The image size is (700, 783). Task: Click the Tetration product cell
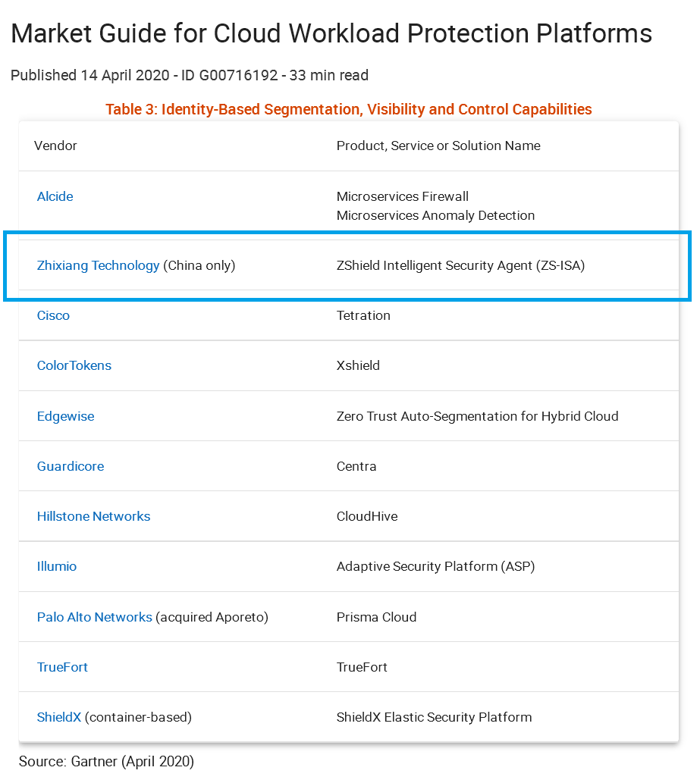(x=363, y=315)
